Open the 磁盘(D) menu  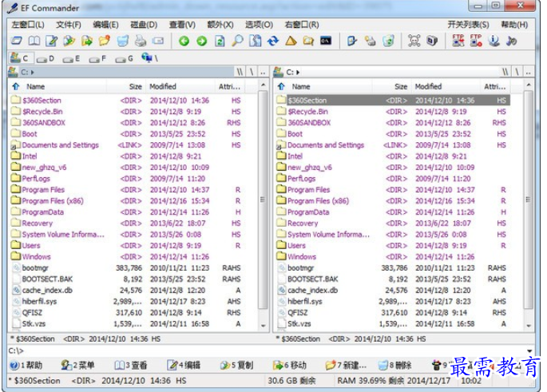pos(144,25)
